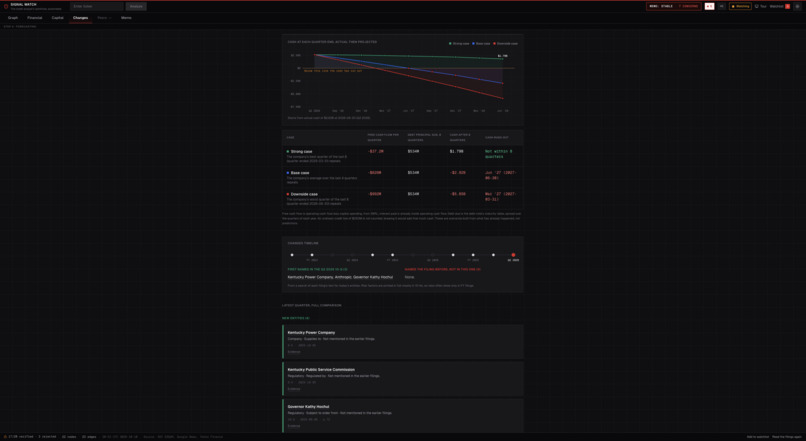Open the settings gear icon
The width and height of the screenshot is (806, 441).
[798, 6]
